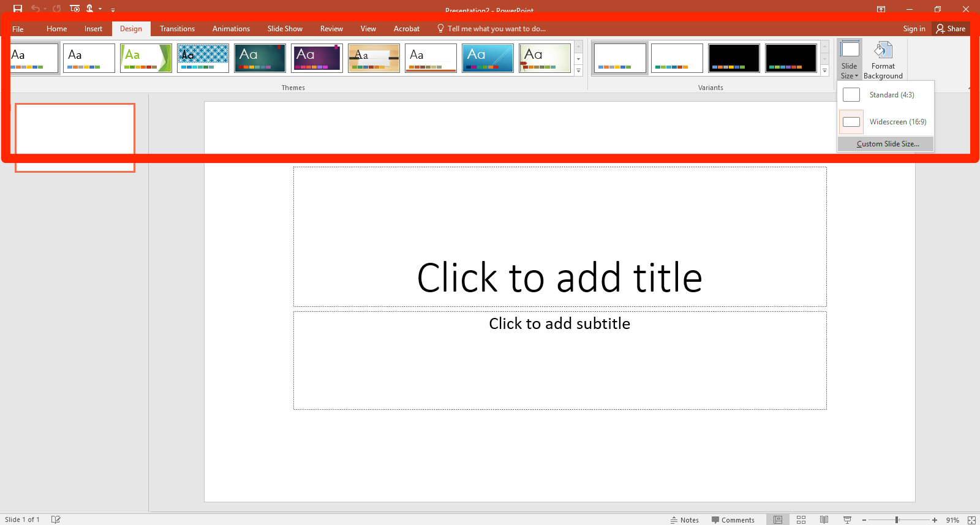Apply the pale green Wisp theme

tap(545, 58)
